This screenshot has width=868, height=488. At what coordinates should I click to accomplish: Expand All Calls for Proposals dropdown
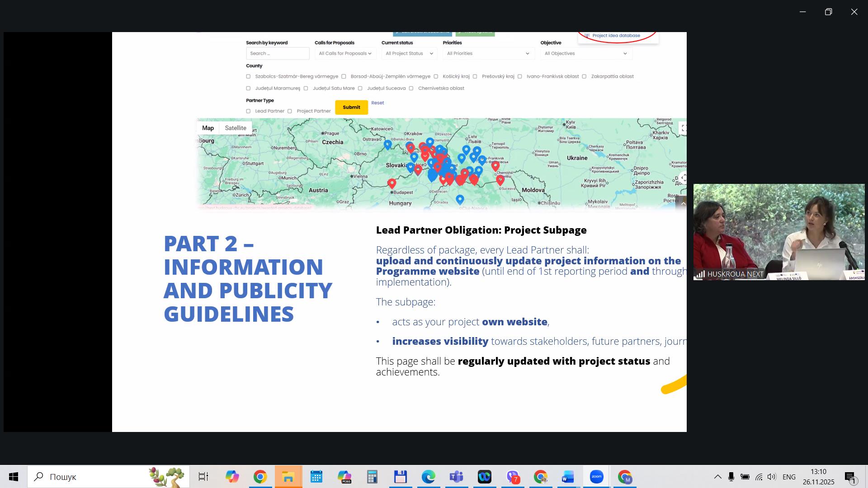click(x=345, y=53)
